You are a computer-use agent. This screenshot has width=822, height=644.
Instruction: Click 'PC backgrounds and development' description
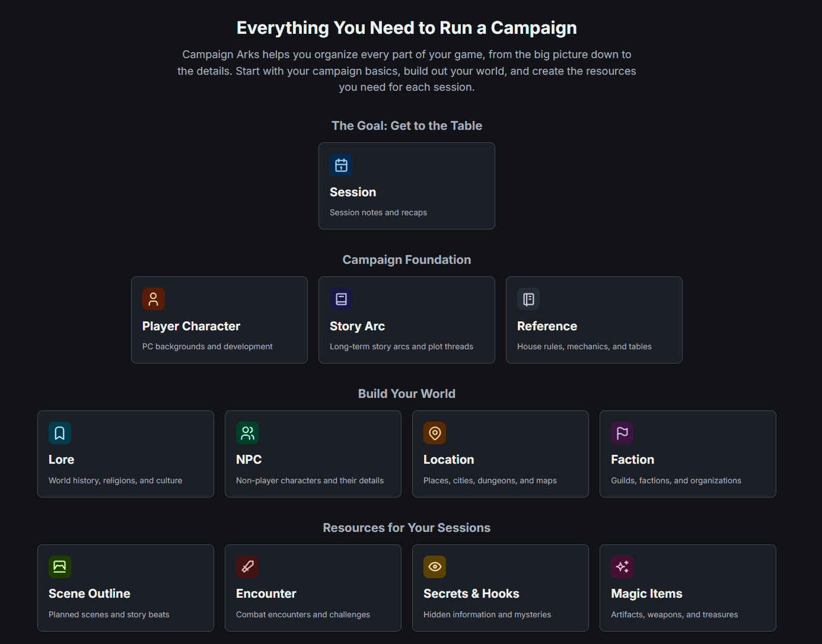point(208,346)
